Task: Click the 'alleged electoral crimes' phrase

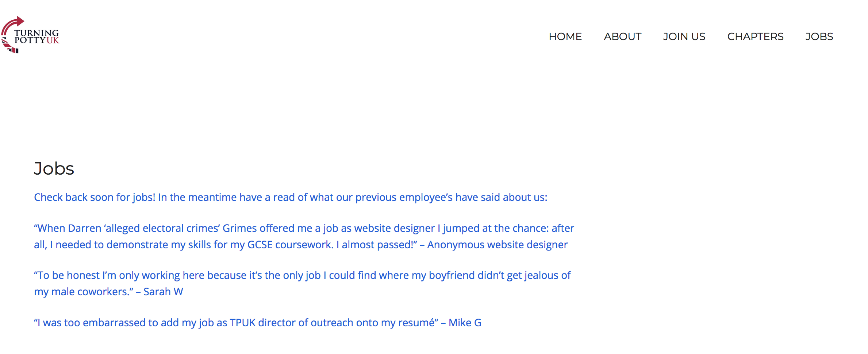Action: [162, 228]
